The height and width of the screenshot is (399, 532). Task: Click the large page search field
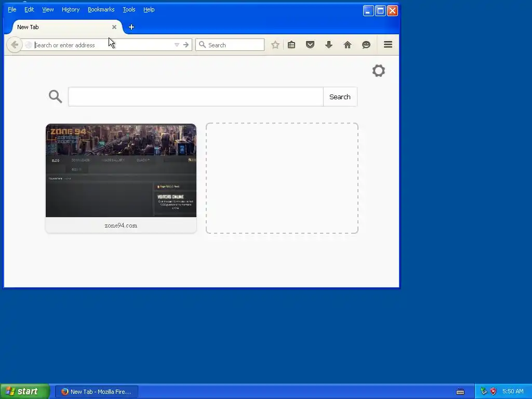(196, 97)
